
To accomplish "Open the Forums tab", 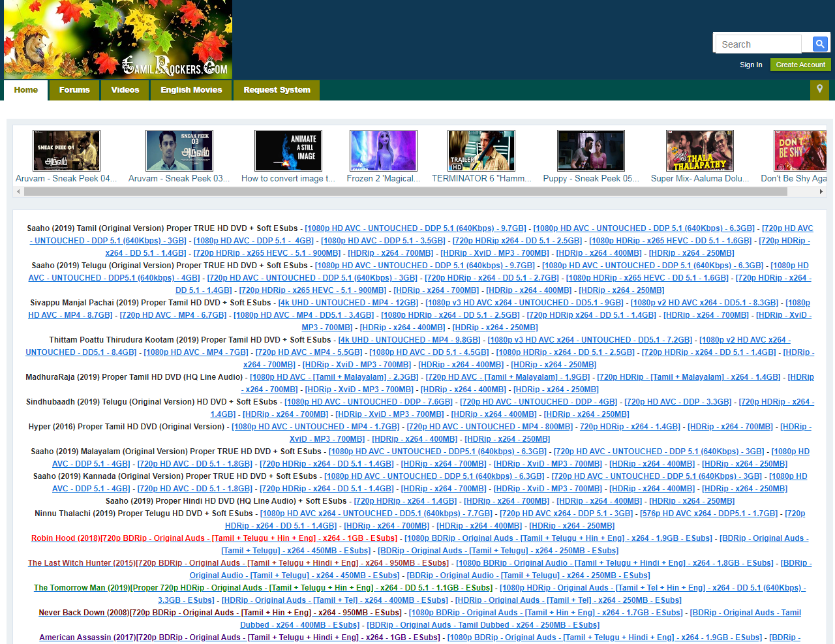I will (74, 90).
